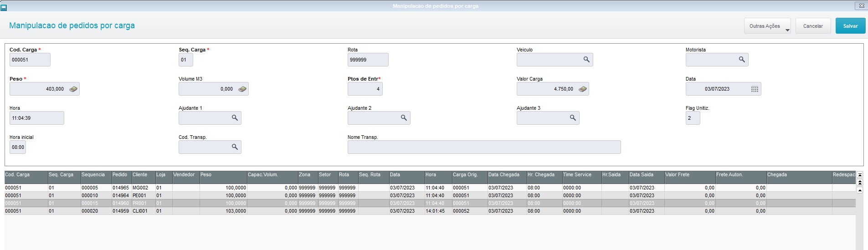Click the Capac.Volum. column header
Image resolution: width=868 pixels, height=250 pixels.
click(x=272, y=177)
